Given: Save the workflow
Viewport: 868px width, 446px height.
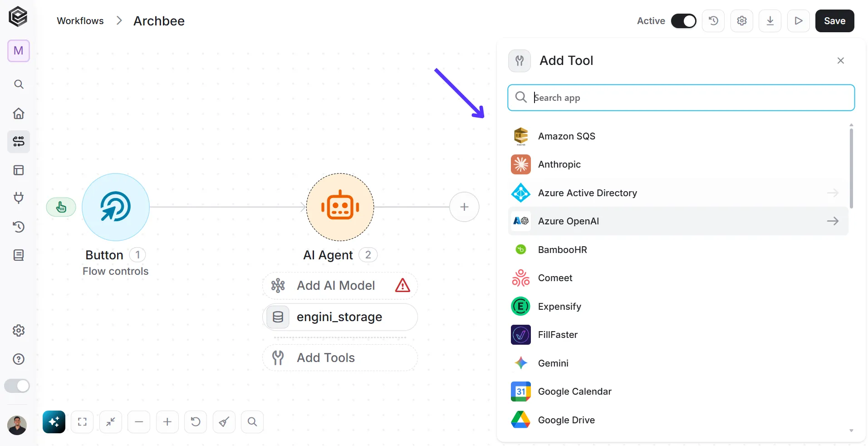Looking at the screenshot, I should [834, 21].
